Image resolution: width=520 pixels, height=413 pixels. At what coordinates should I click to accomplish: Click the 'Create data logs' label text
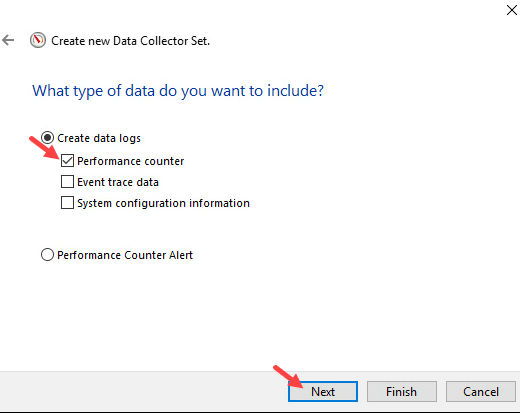(99, 138)
